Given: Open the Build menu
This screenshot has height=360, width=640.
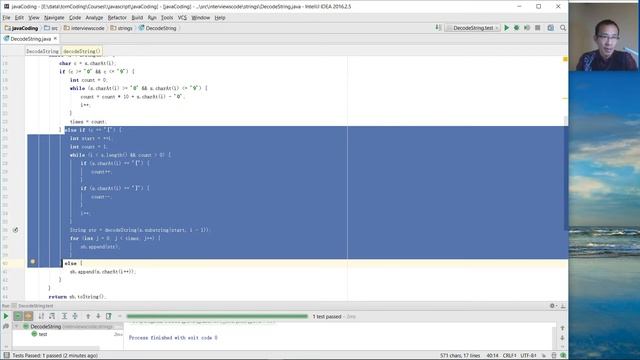Looking at the screenshot, I should coord(137,18).
